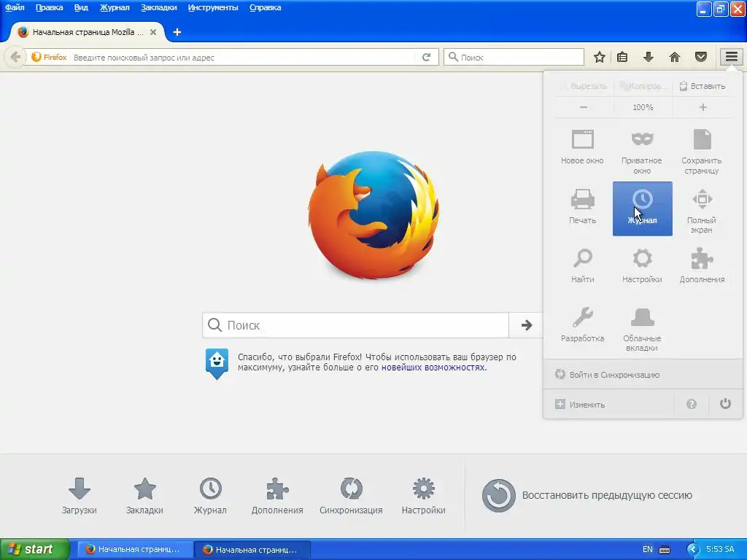Open a new tab with plus button
The width and height of the screenshot is (747, 560).
(177, 32)
